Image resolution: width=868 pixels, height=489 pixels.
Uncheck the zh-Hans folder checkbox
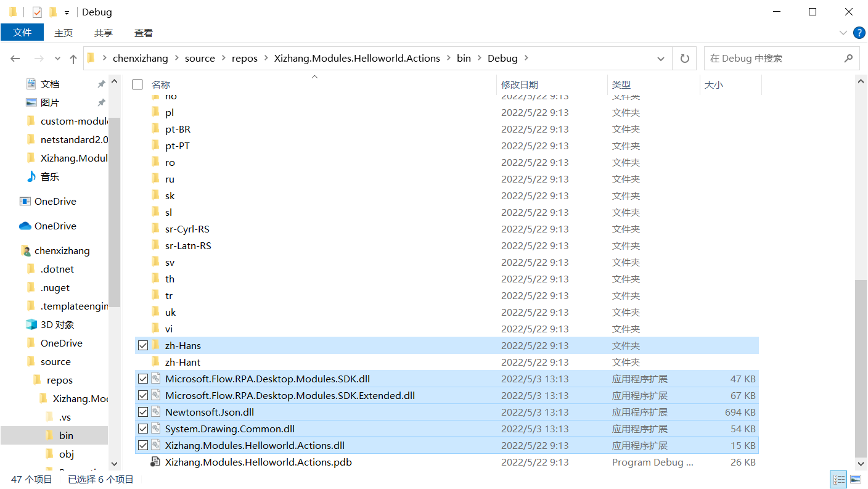point(143,345)
